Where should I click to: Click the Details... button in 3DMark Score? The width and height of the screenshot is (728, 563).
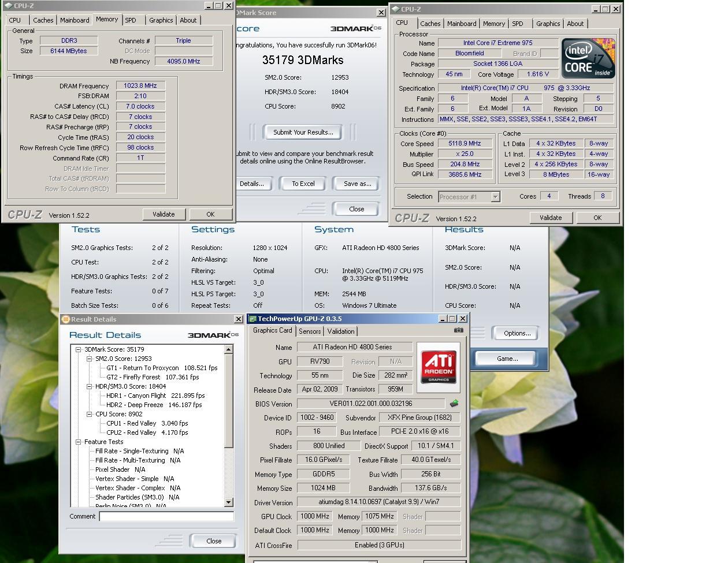click(252, 184)
